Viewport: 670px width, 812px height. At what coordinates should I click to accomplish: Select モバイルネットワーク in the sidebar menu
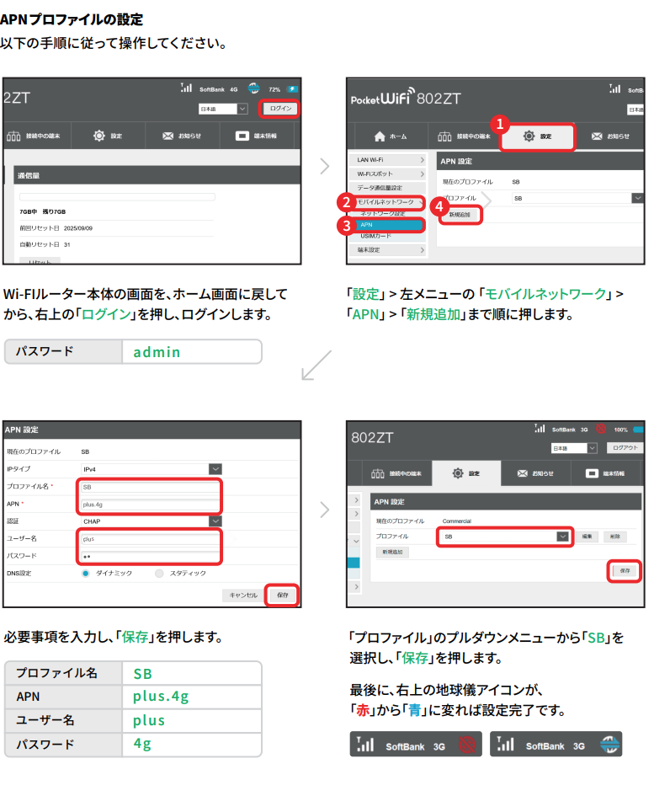[x=387, y=202]
